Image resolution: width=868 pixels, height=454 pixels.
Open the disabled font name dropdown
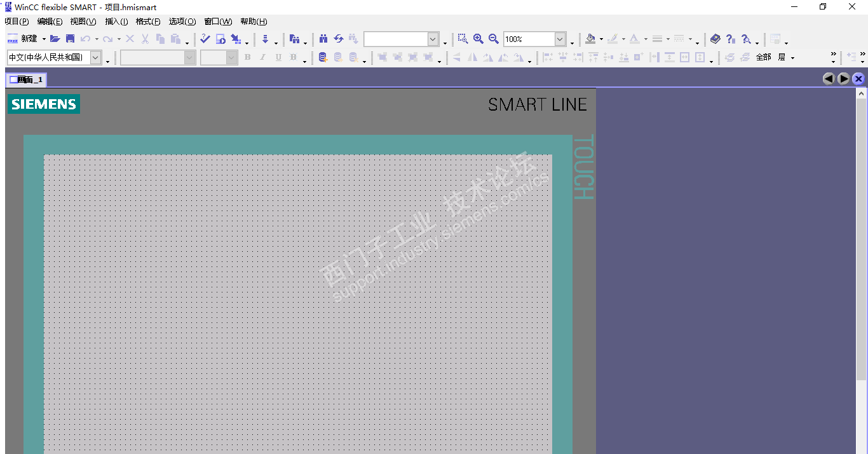tap(190, 58)
